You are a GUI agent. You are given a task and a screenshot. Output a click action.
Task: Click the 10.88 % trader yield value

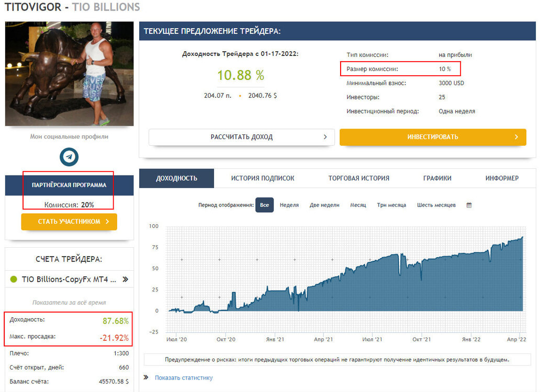[x=241, y=75]
